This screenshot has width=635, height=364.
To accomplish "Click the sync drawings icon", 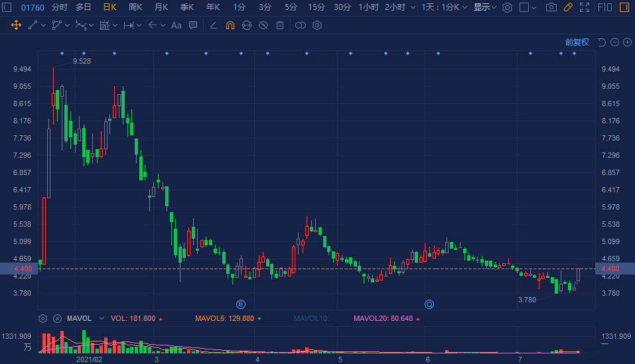I will click(247, 25).
